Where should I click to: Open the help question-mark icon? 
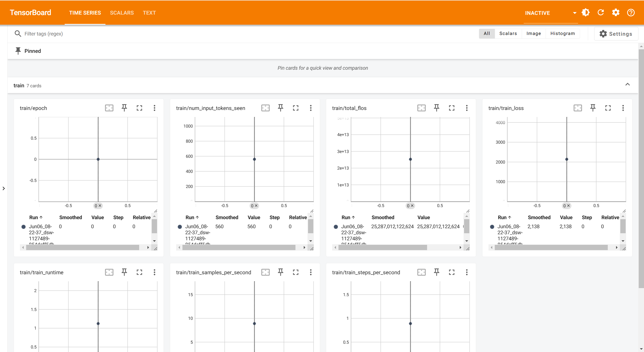pyautogui.click(x=631, y=13)
